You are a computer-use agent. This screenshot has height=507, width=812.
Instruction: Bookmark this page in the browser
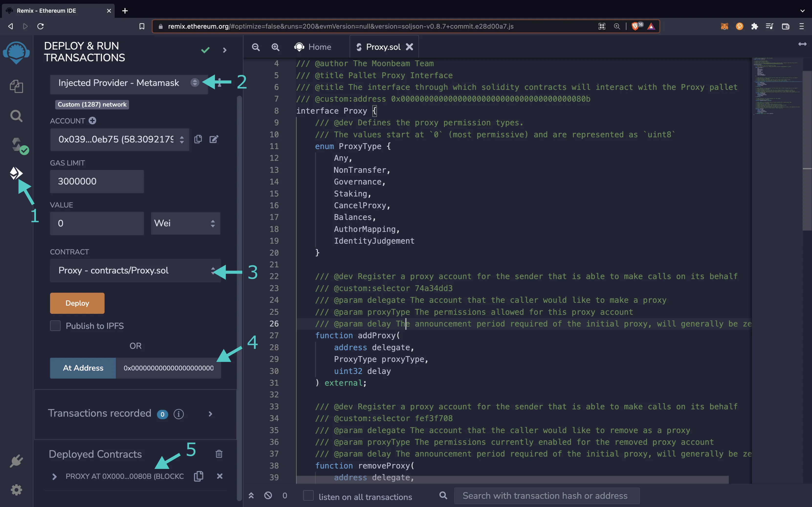click(142, 26)
